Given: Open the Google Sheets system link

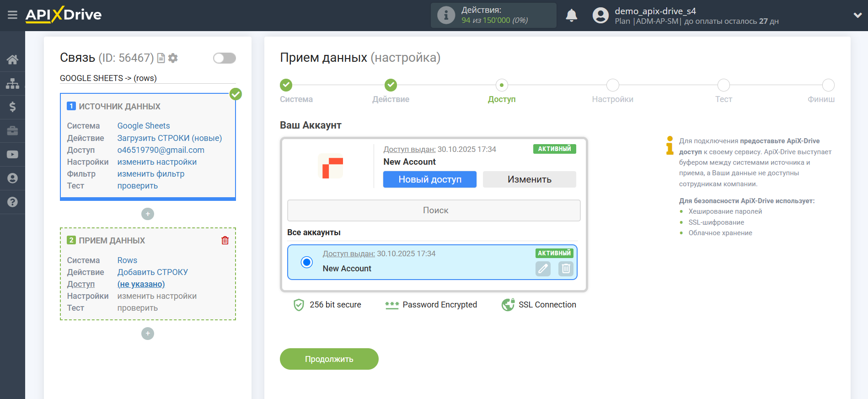Looking at the screenshot, I should click(143, 126).
